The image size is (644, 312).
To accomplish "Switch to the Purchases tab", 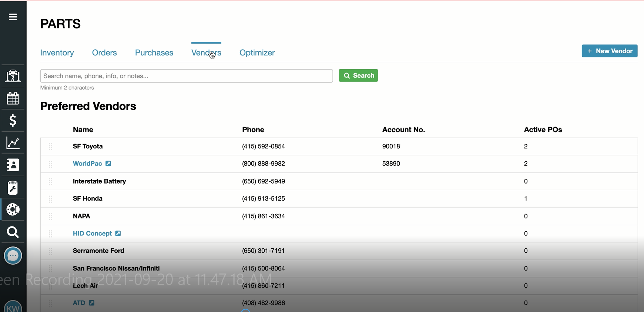I will coord(154,53).
